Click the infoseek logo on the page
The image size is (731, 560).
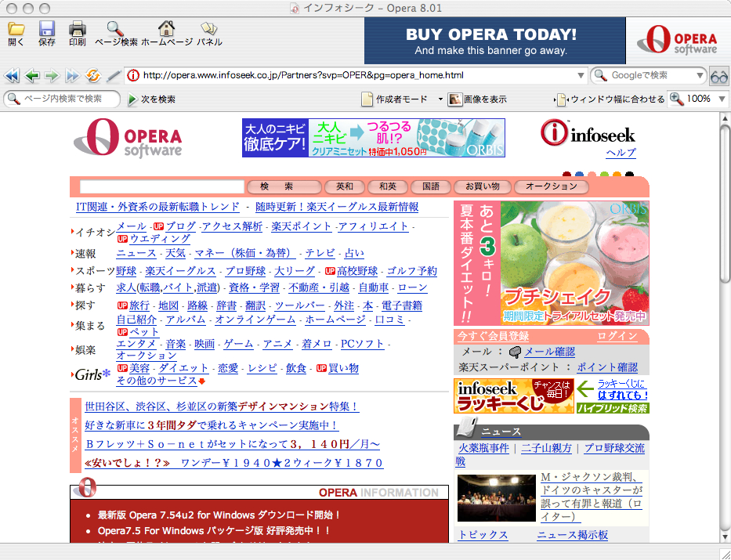pyautogui.click(x=588, y=134)
